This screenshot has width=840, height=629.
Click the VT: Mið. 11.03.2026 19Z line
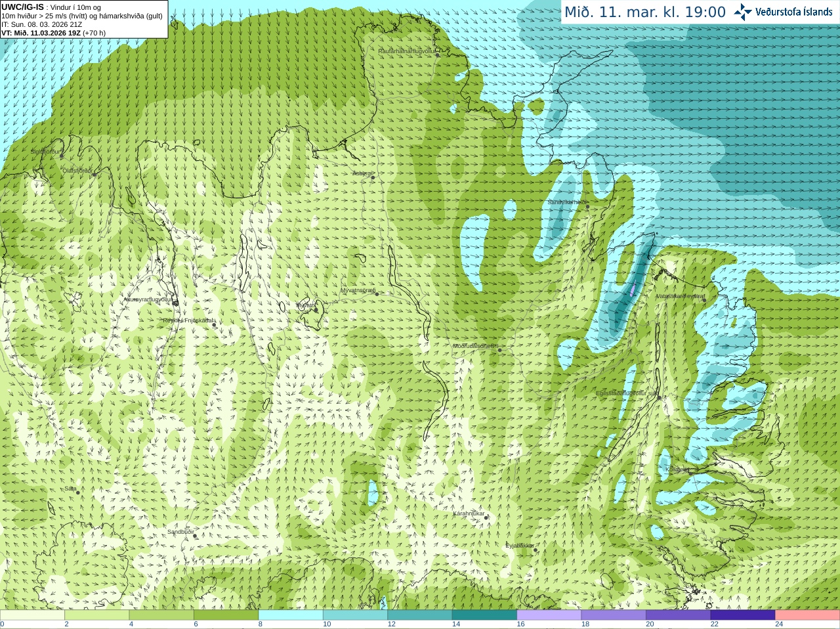pos(53,33)
